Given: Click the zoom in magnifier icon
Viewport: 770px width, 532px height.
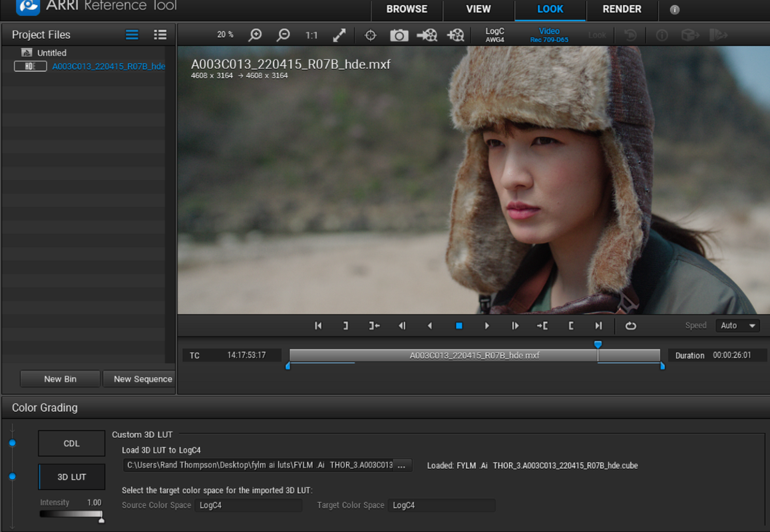Looking at the screenshot, I should click(255, 35).
